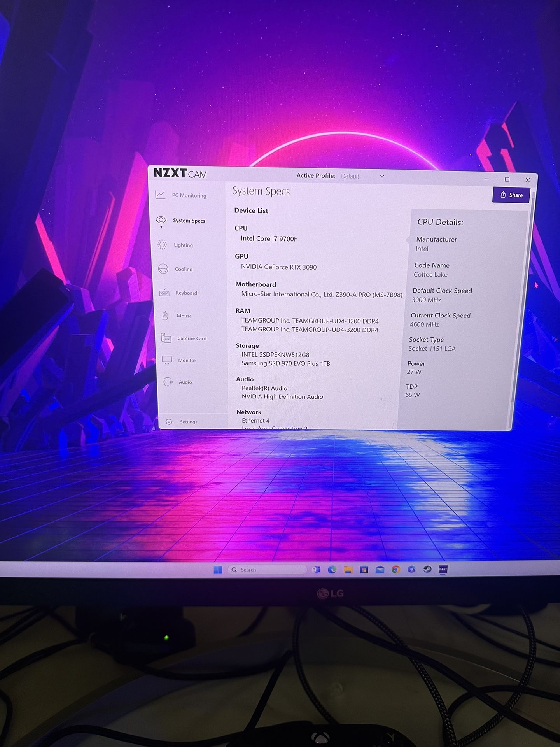
Task: Open Microsoft Store from taskbar
Action: click(x=364, y=570)
